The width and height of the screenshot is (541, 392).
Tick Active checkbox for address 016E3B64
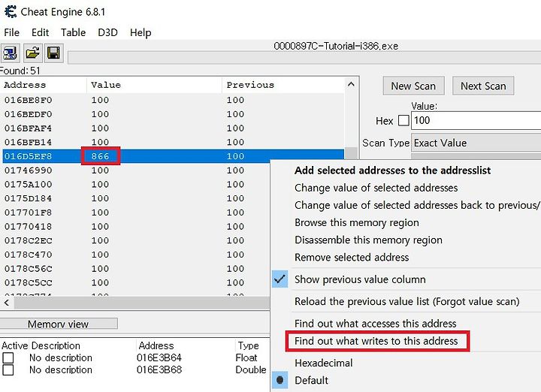(x=8, y=358)
